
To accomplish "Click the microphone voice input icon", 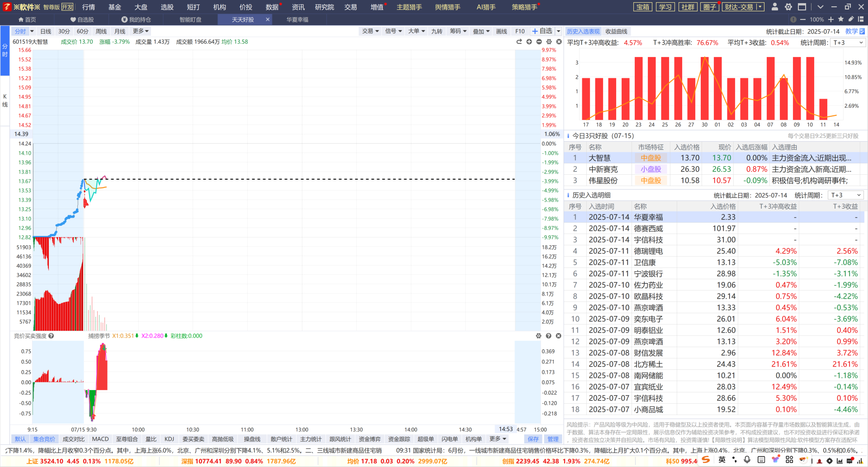I will pos(747,460).
